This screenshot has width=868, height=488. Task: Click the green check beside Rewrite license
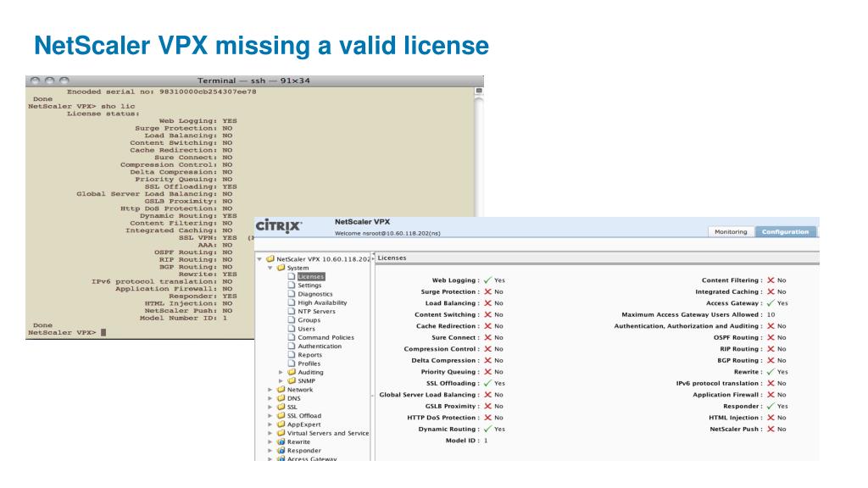(x=771, y=372)
